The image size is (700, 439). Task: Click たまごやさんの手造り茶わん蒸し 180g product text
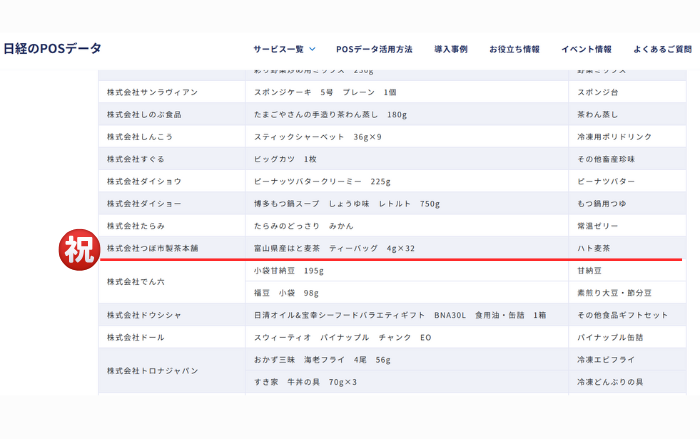(x=330, y=114)
